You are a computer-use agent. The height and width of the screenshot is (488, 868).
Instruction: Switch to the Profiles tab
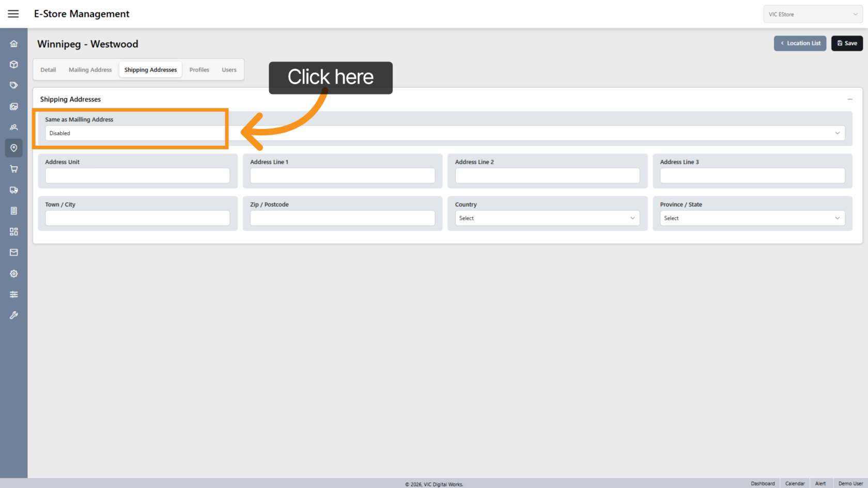(199, 70)
